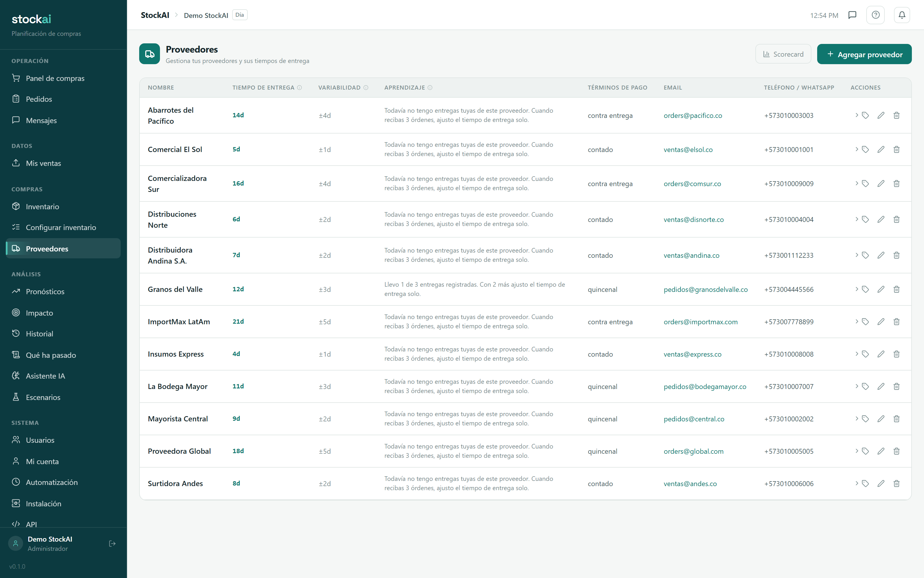Open Inventario in the sidebar
Viewport: 924px width, 578px height.
click(64, 206)
